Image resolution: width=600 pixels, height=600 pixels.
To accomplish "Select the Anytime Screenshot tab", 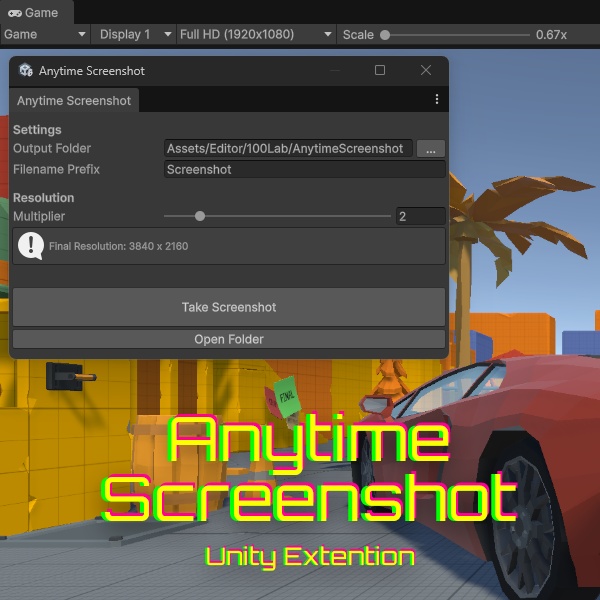I will (x=74, y=101).
